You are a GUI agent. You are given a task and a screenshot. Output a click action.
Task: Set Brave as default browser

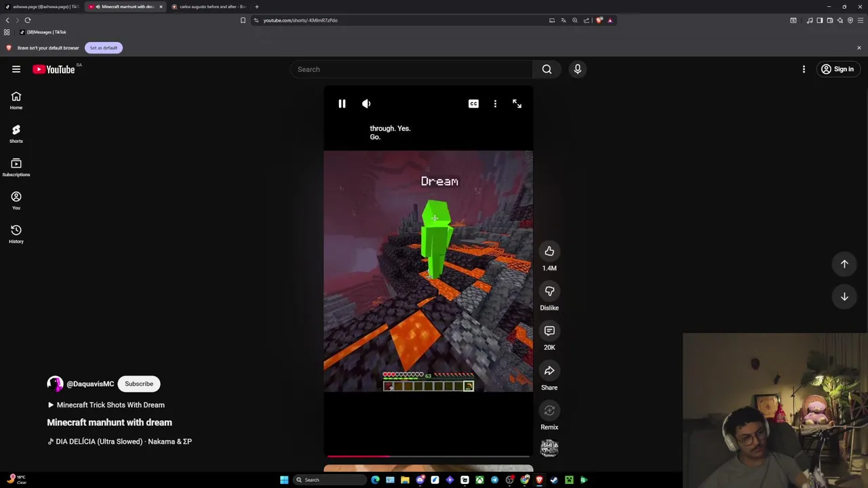[x=104, y=48]
